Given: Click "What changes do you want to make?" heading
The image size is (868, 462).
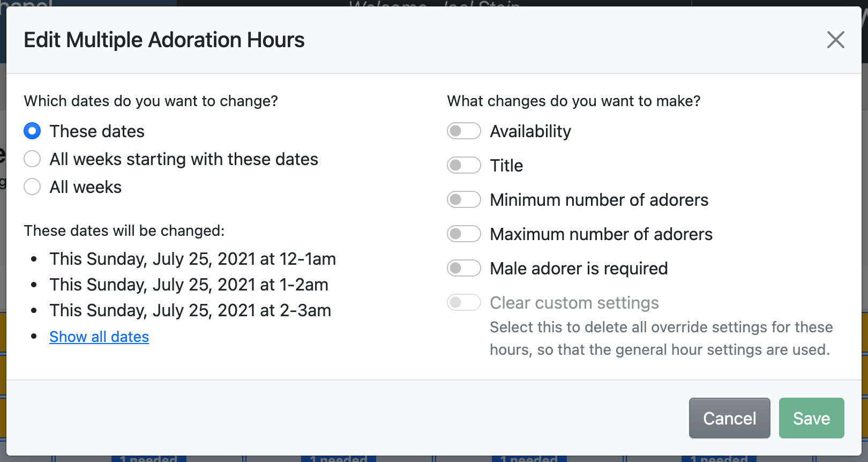Looking at the screenshot, I should tap(573, 101).
